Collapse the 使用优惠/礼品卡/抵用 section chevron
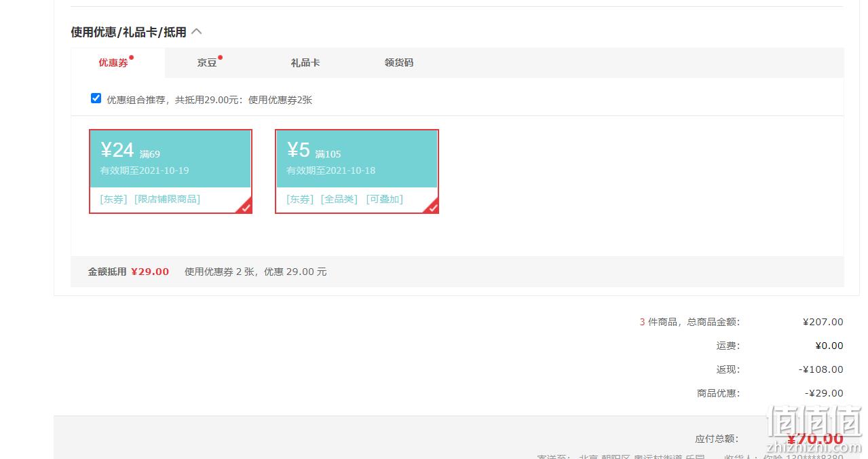868x459 pixels. 197,32
